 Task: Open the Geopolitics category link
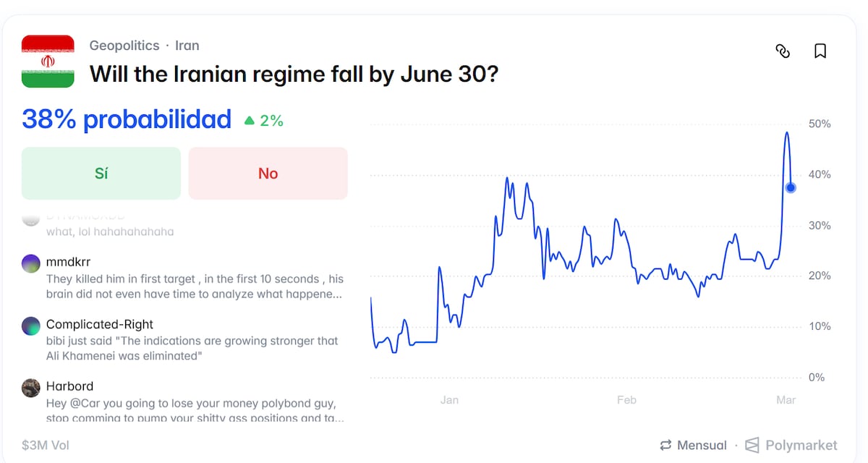pyautogui.click(x=124, y=46)
